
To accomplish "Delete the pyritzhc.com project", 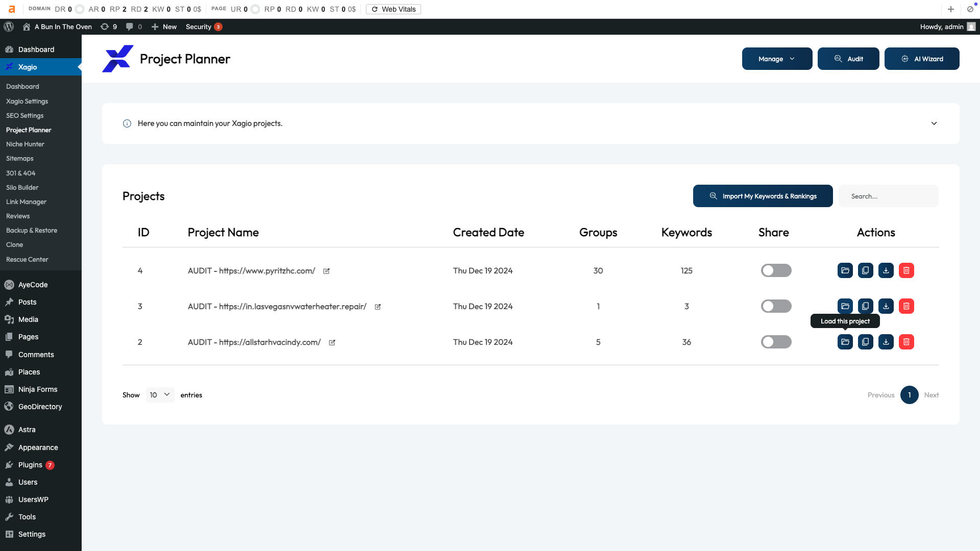I will [906, 270].
